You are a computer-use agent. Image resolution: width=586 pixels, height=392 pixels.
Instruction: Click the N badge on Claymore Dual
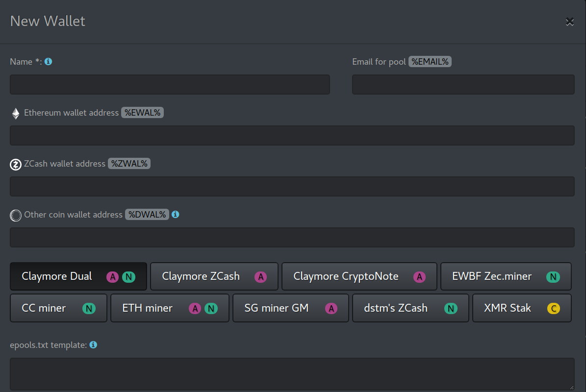pyautogui.click(x=128, y=277)
